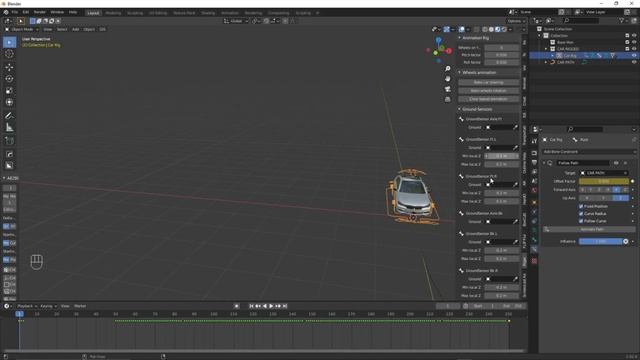This screenshot has width=640, height=360.
Task: Click Bake wheels rotation button
Action: [489, 91]
